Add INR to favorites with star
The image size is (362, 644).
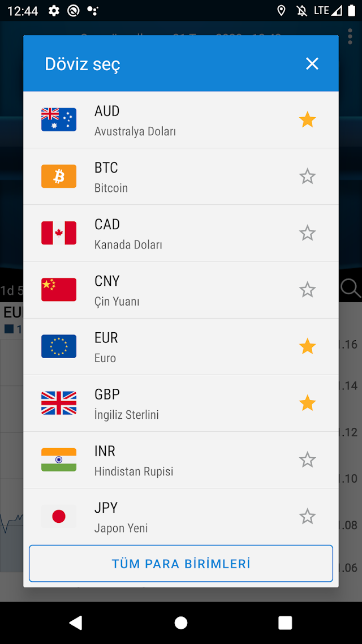point(307,460)
